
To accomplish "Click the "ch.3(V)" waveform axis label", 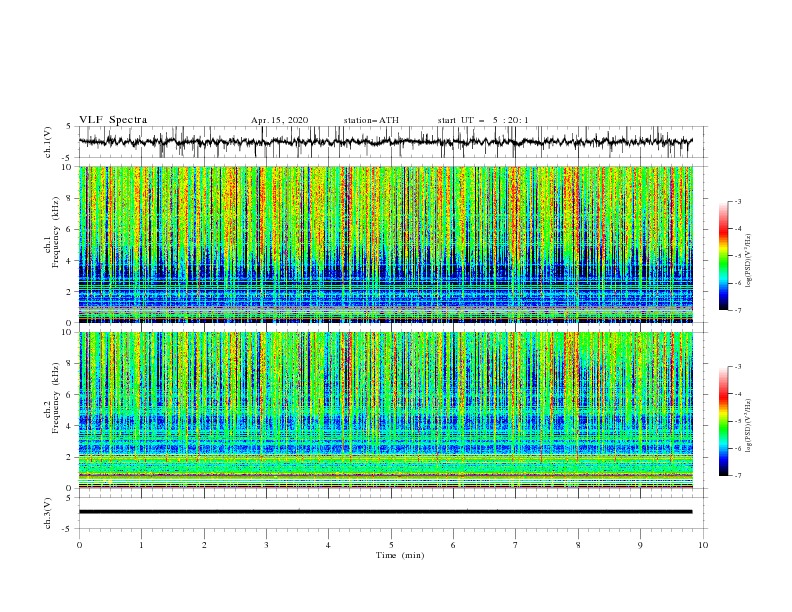I will (x=48, y=513).
